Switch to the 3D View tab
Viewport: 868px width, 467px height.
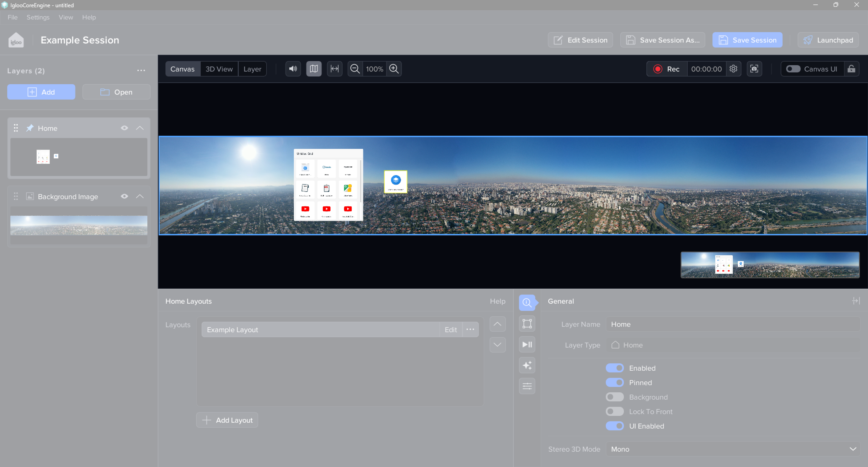point(219,69)
